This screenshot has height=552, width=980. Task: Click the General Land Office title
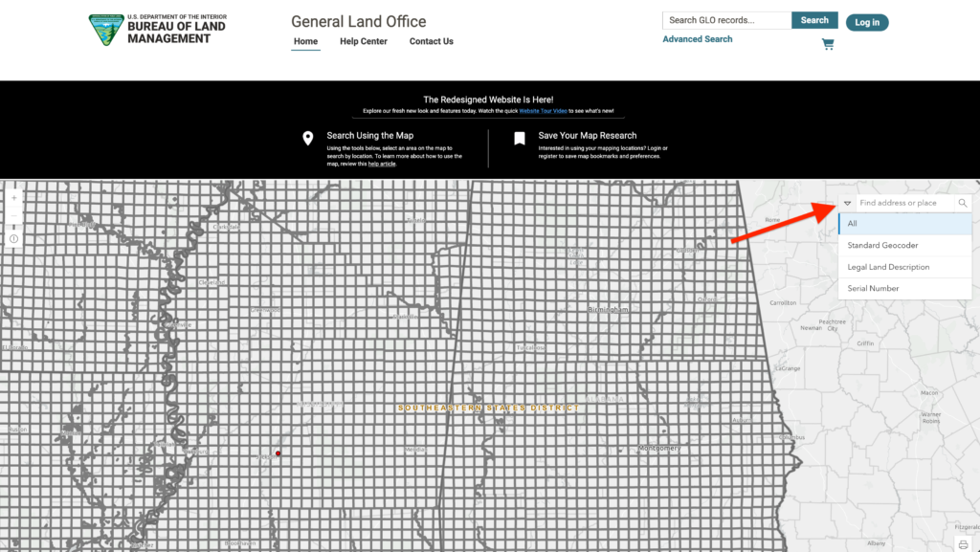(359, 21)
